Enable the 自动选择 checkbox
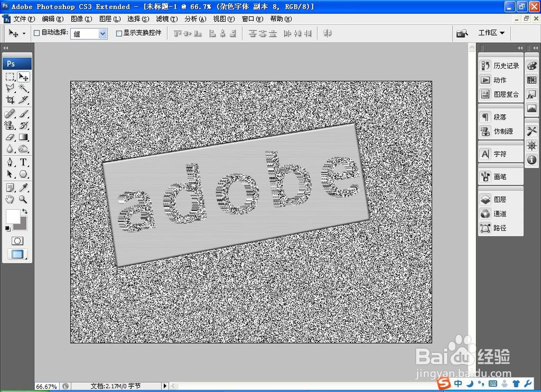Image resolution: width=541 pixels, height=392 pixels. pos(37,33)
